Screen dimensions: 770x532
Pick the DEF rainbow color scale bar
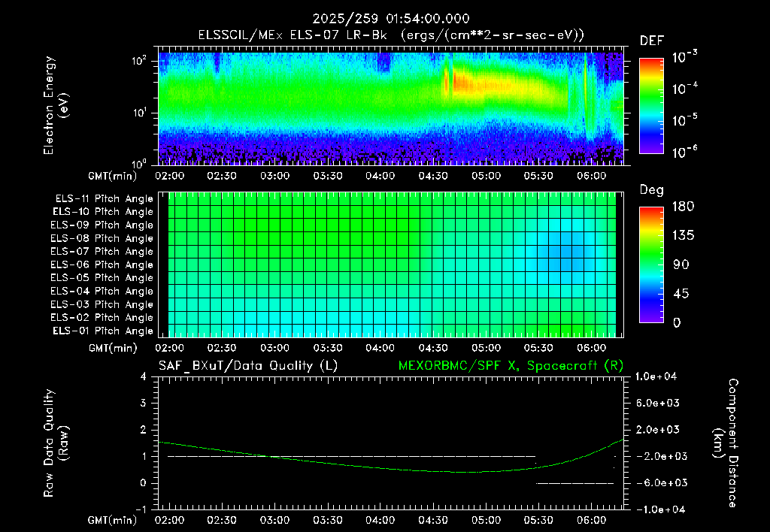point(651,105)
